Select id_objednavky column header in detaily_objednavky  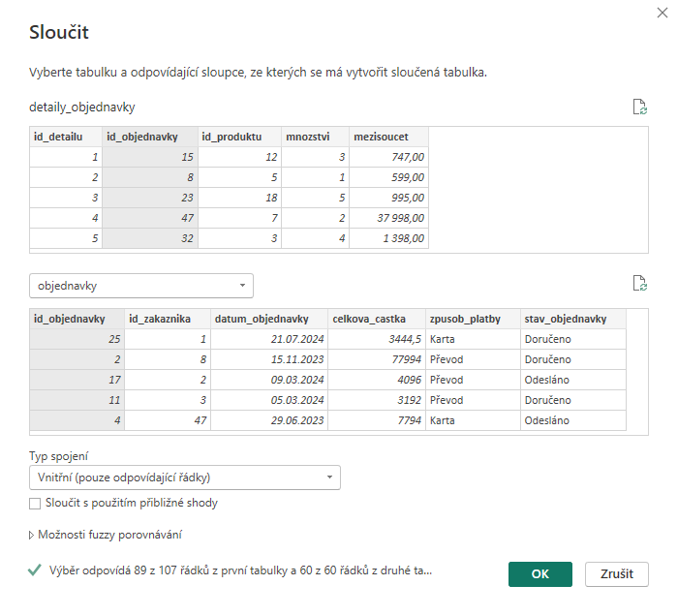149,138
